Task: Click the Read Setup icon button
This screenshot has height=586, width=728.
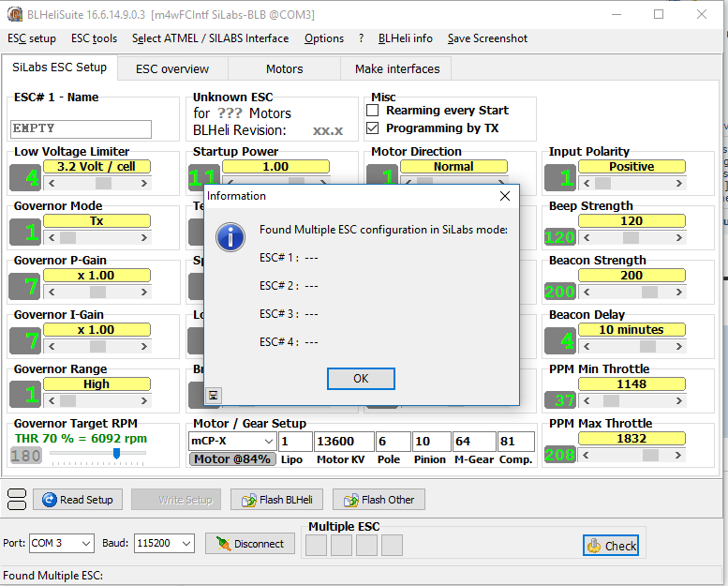Action: click(x=78, y=500)
